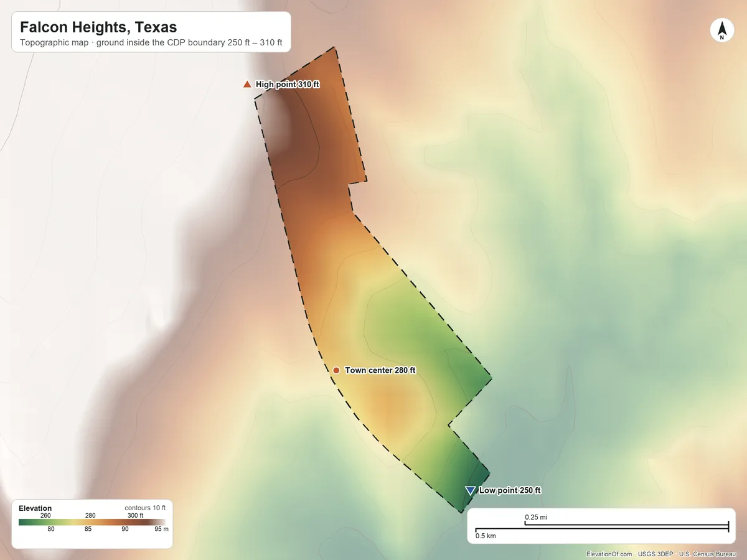
Task: Click the 'contours 10 ft' legend note
Action: coord(145,508)
